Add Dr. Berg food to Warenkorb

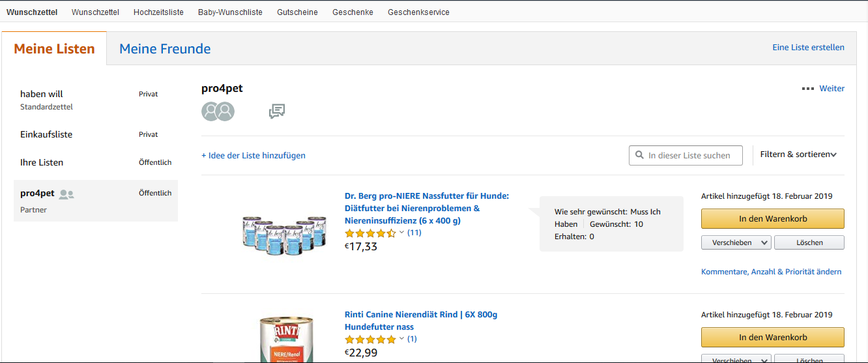coord(773,218)
